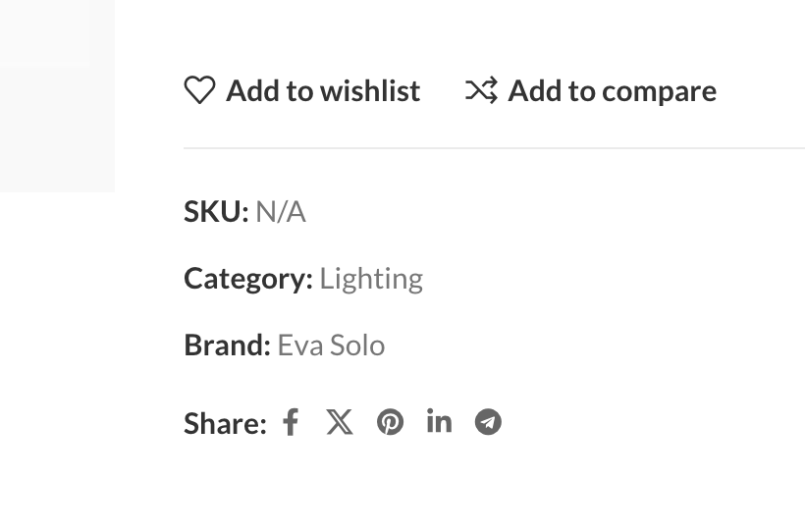Open the Lighting category link
This screenshot has height=532, width=805.
(371, 279)
